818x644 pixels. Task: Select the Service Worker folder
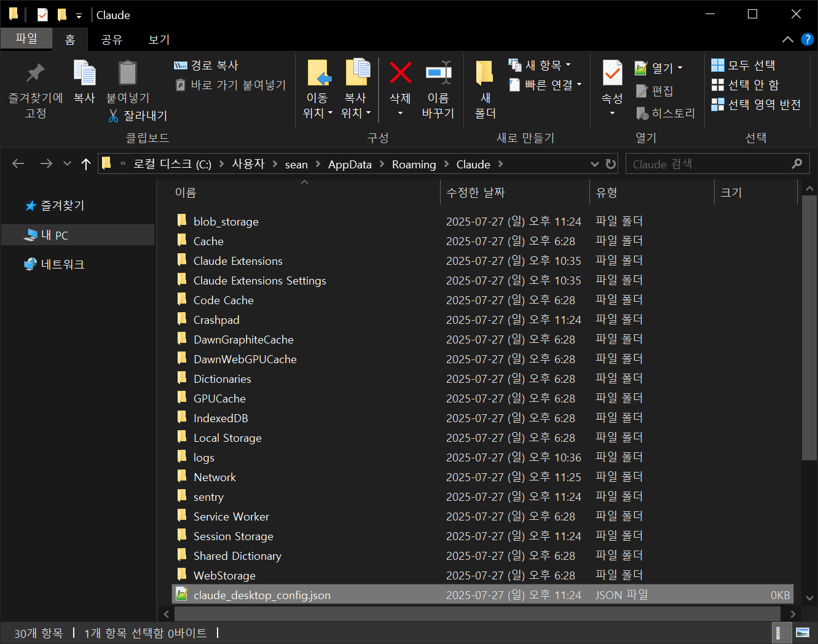[x=231, y=516]
